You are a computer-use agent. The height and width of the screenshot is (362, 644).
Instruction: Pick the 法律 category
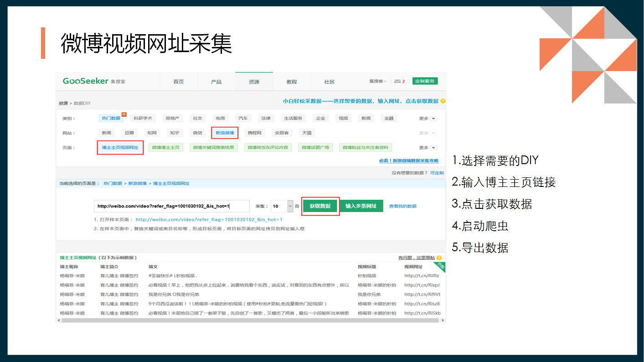(x=266, y=118)
